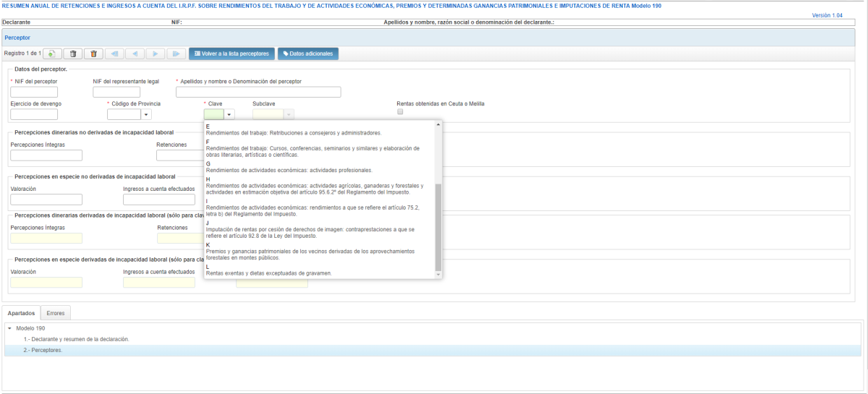Open 1.- Declarante y resumen de la declaración
The image size is (868, 394).
[76, 339]
